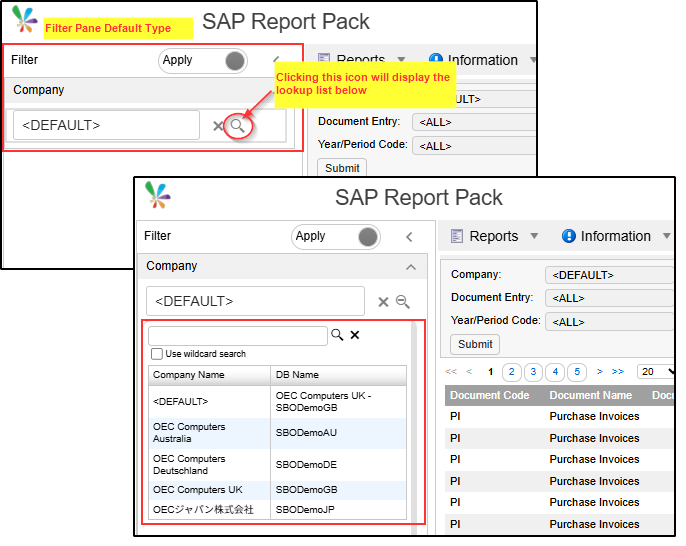Select page 1 in pagination

(x=490, y=372)
